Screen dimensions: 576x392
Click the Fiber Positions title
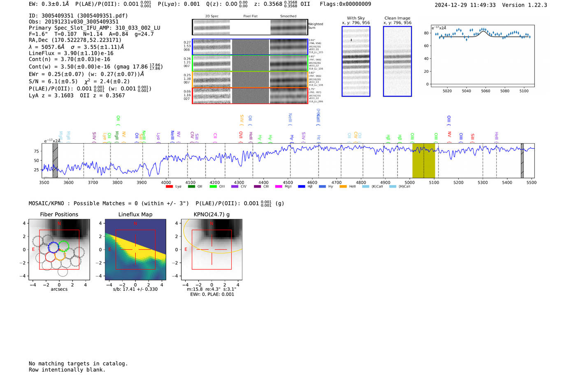59,214
